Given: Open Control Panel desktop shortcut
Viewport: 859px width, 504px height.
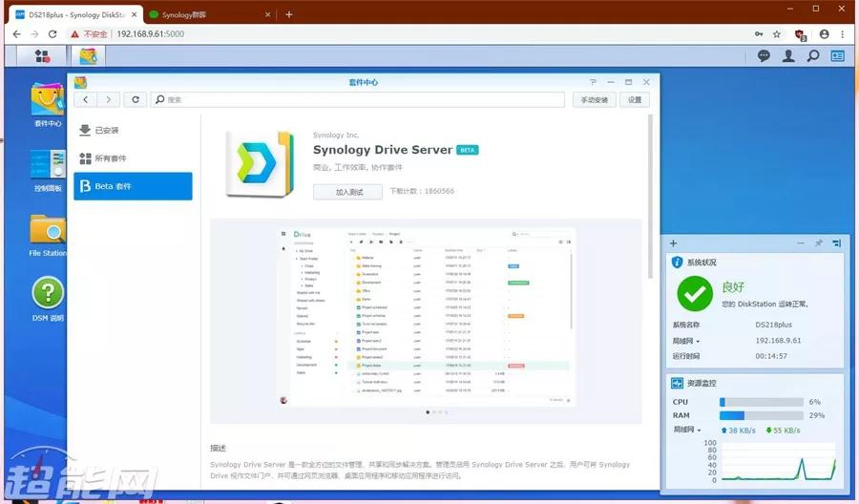Looking at the screenshot, I should coord(48,170).
